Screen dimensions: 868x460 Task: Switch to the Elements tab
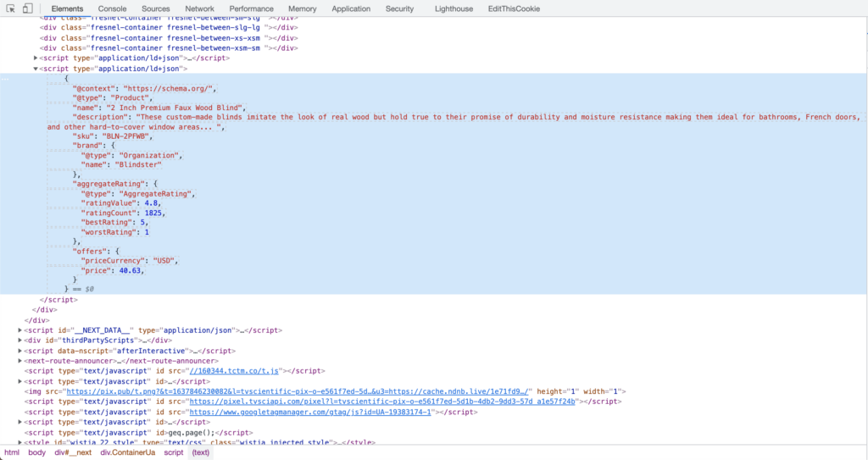tap(67, 8)
